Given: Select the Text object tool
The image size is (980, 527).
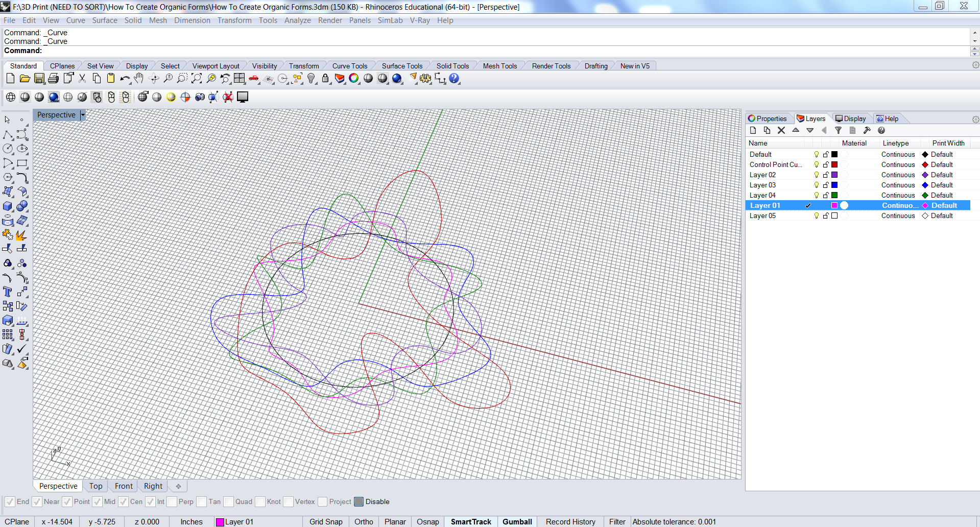Looking at the screenshot, I should [x=8, y=292].
